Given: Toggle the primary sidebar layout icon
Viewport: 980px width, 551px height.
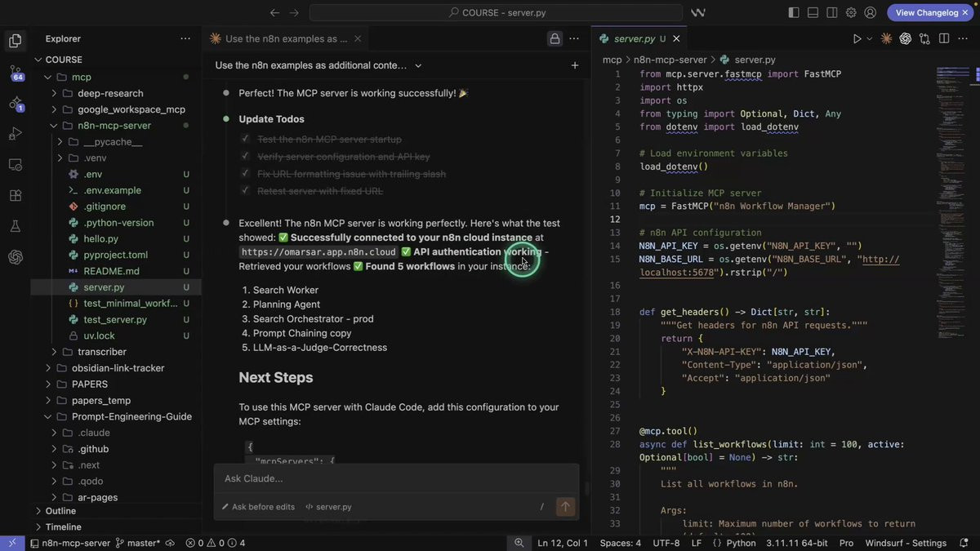Looking at the screenshot, I should tap(794, 12).
